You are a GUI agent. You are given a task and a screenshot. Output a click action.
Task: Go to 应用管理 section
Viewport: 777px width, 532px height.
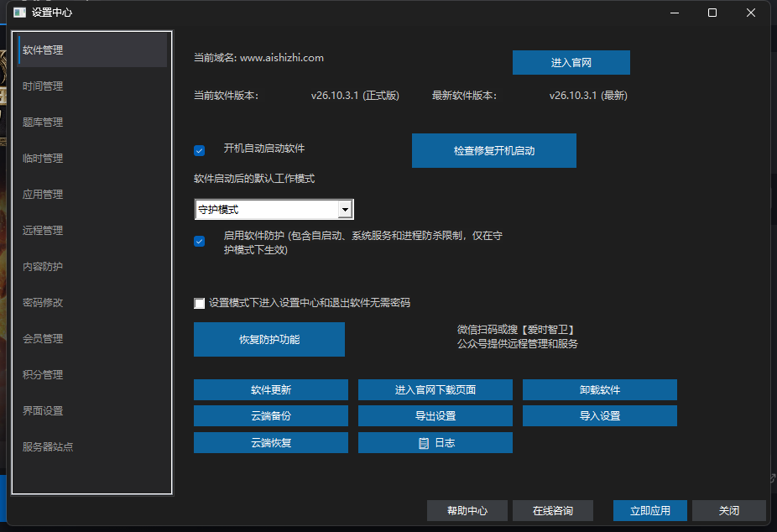tap(92, 195)
